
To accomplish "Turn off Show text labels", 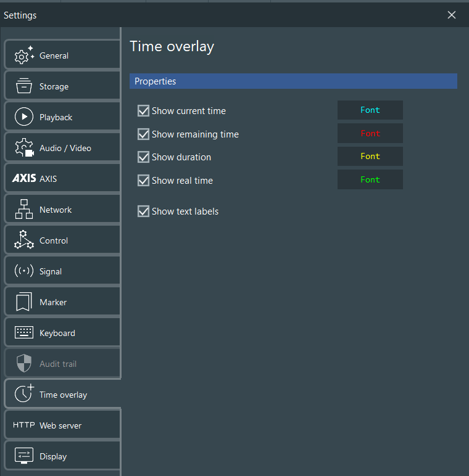I will point(143,211).
